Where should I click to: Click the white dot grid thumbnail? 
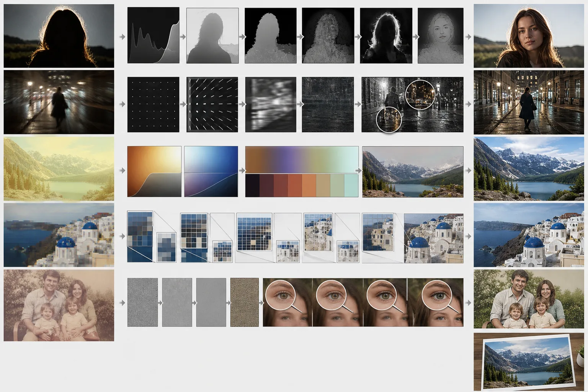click(x=153, y=105)
